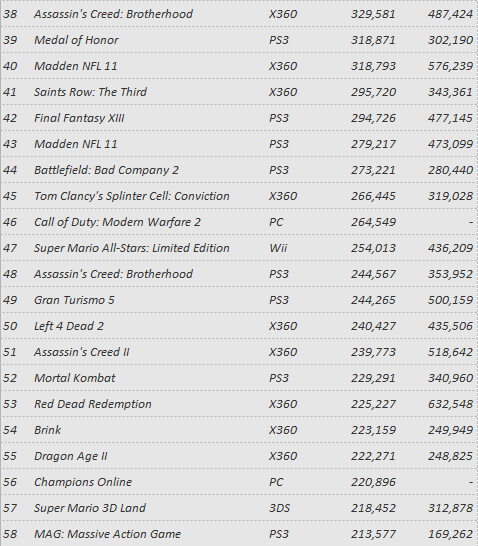
Task: Click the Assassin's Creed: Brotherhood X360 title
Action: point(113,14)
